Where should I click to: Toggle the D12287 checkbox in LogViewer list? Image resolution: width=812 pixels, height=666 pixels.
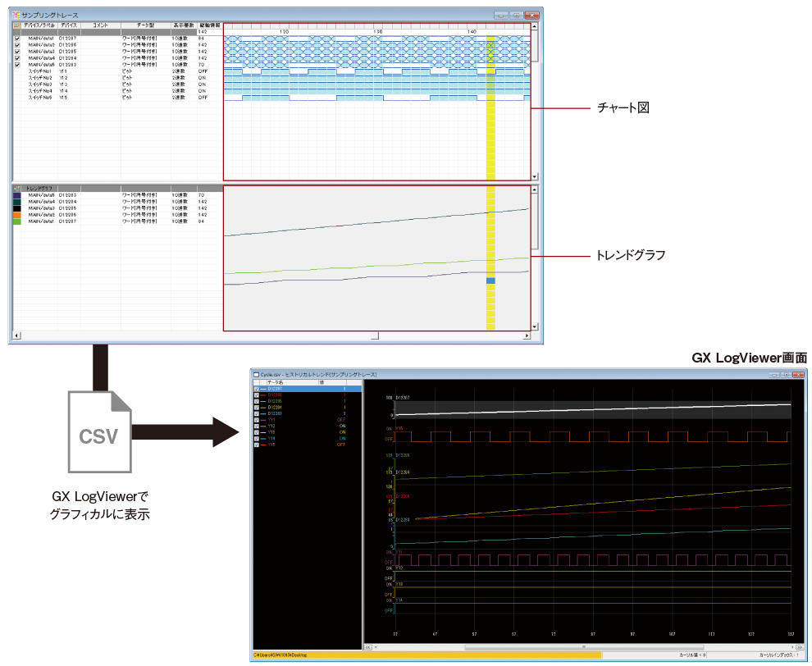(258, 389)
